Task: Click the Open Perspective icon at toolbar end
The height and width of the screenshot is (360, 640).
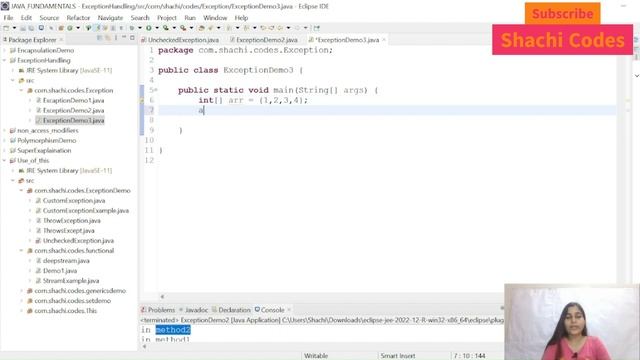Action: click(x=317, y=28)
